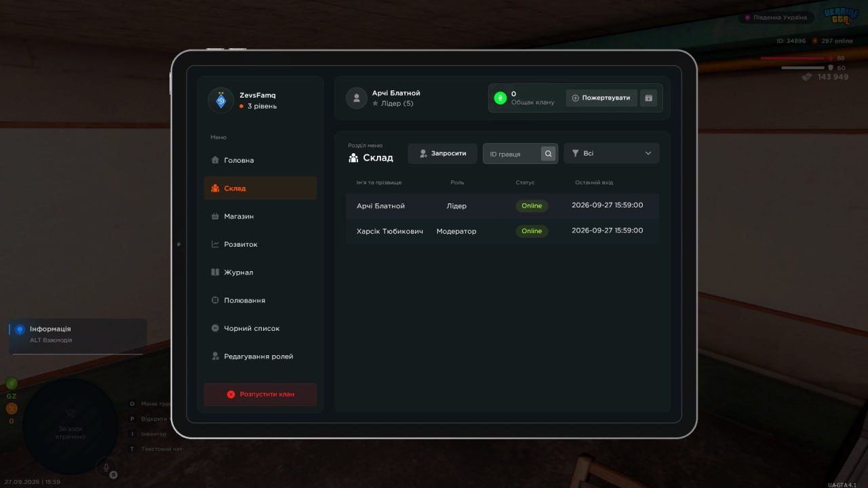Viewport: 868px width, 488px height.
Task: Click the Останній вхід column header
Action: [594, 182]
